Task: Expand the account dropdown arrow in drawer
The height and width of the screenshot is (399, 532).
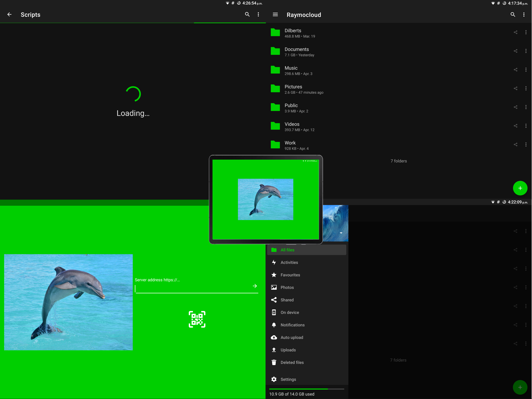Action: click(341, 233)
